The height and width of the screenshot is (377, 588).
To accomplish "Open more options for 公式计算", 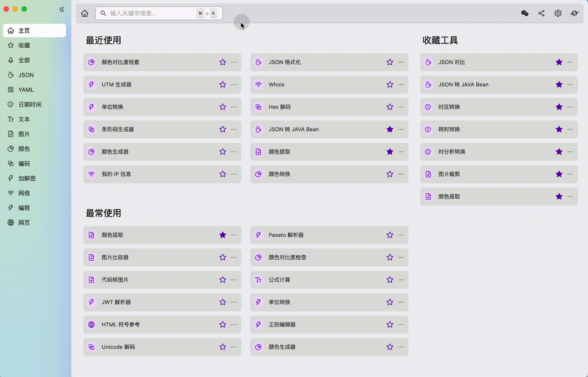I will [x=401, y=280].
